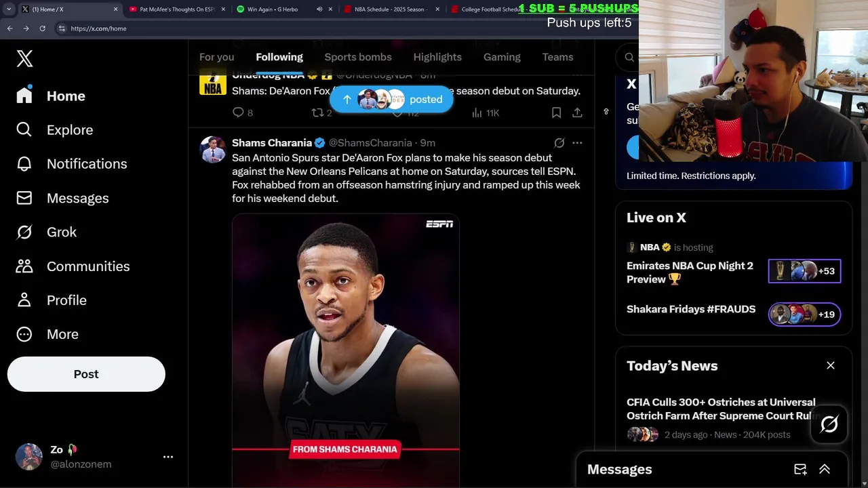Image resolution: width=868 pixels, height=488 pixels.
Task: Select the Following tab
Action: click(x=279, y=57)
